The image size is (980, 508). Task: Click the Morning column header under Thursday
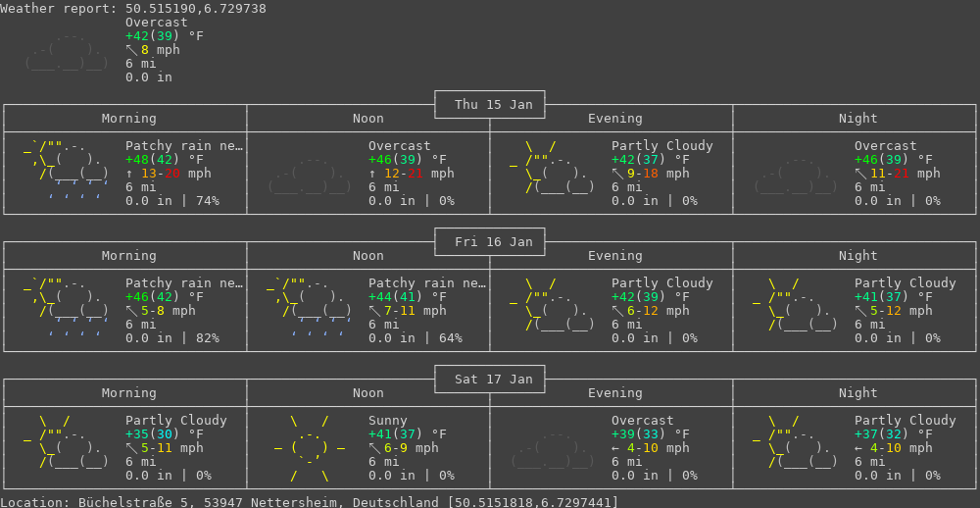(x=128, y=119)
